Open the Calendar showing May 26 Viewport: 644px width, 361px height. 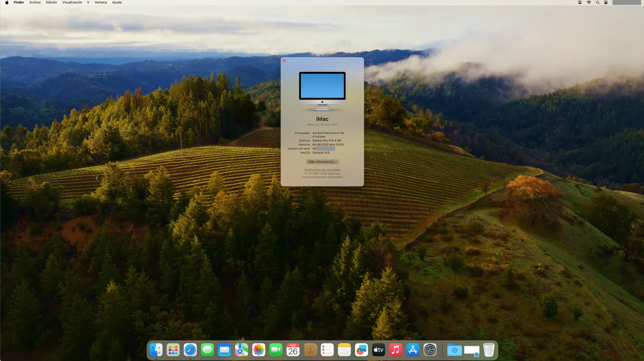coord(293,350)
